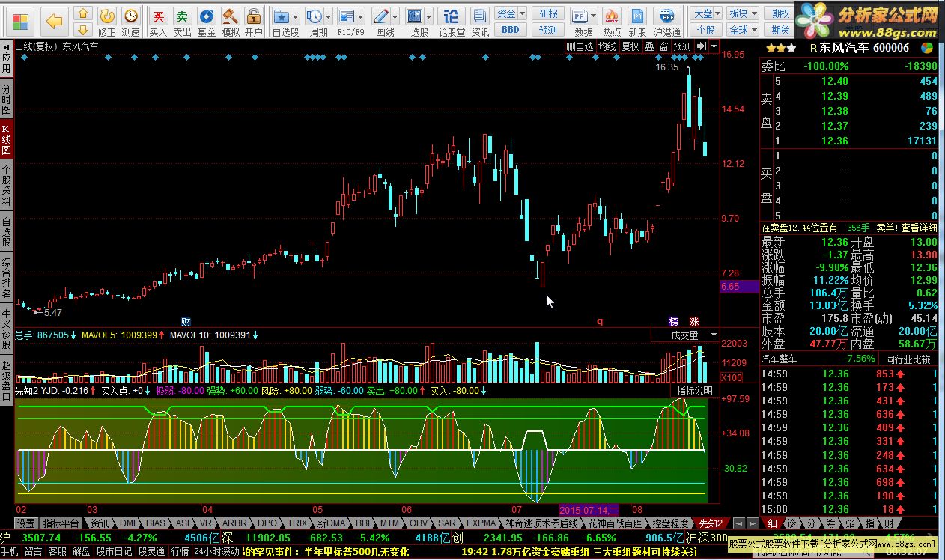The image size is (945, 560).
Task: Click the 修正 toolbar icon
Action: [107, 21]
